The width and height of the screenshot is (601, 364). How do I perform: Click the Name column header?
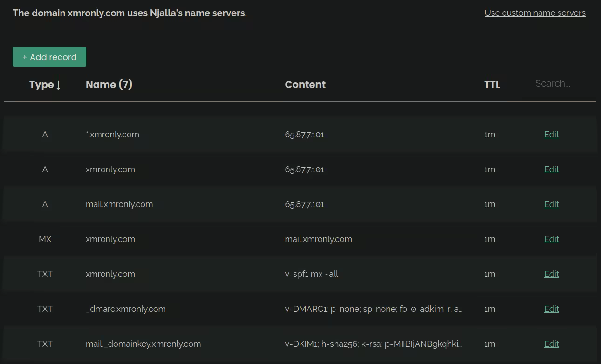pyautogui.click(x=109, y=85)
